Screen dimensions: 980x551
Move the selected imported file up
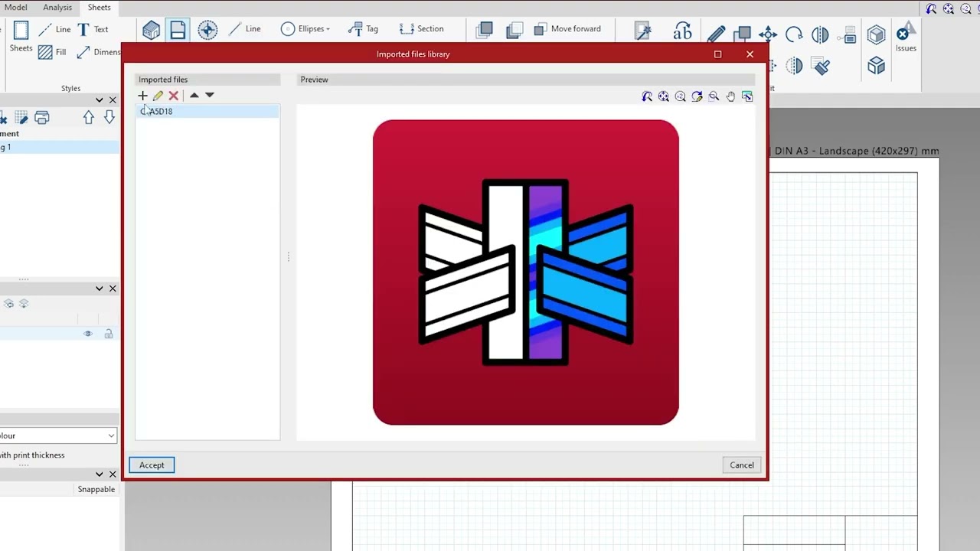(x=194, y=96)
